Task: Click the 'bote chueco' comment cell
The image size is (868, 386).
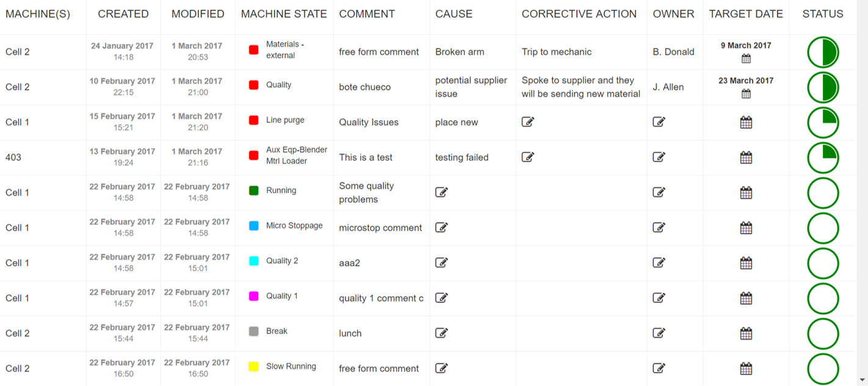Action: pyautogui.click(x=364, y=87)
